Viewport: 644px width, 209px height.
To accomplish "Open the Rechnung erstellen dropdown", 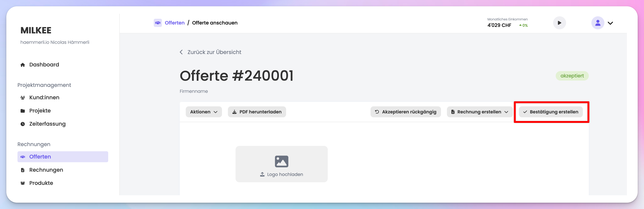I will [480, 112].
